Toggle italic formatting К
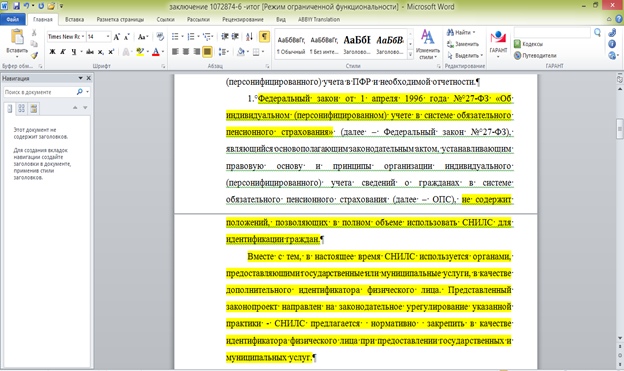624x371 pixels. click(63, 52)
